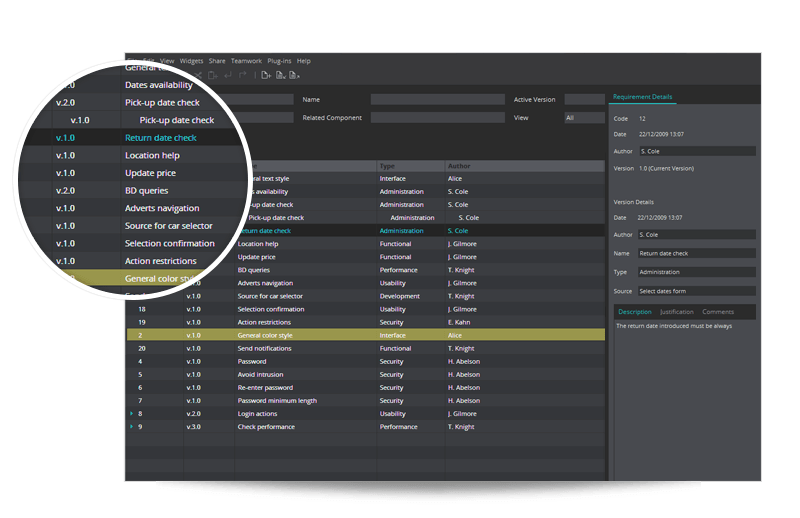
Task: Click code number 18 cell
Action: (142, 309)
